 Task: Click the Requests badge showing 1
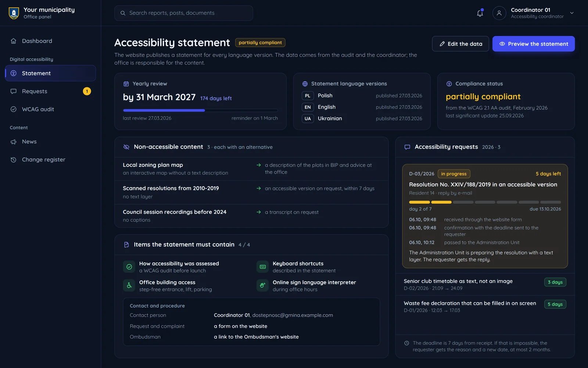tap(87, 91)
